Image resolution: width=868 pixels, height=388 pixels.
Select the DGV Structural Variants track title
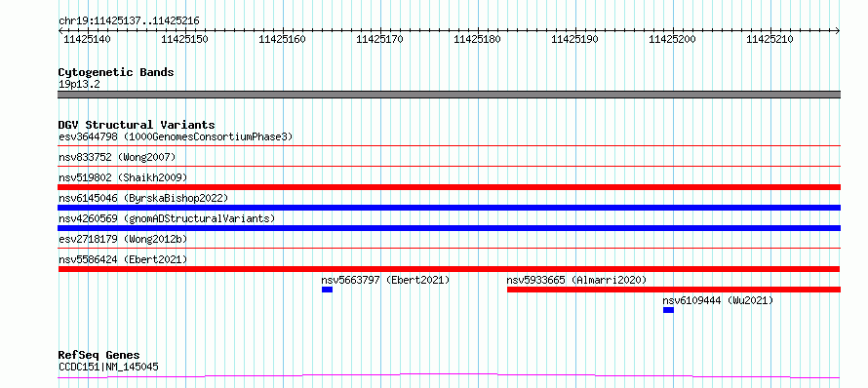[137, 125]
